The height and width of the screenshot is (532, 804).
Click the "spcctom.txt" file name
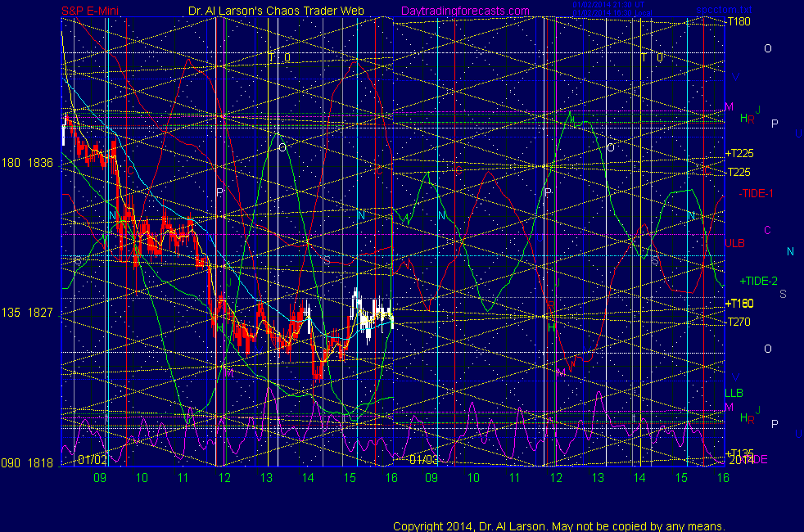(x=724, y=10)
